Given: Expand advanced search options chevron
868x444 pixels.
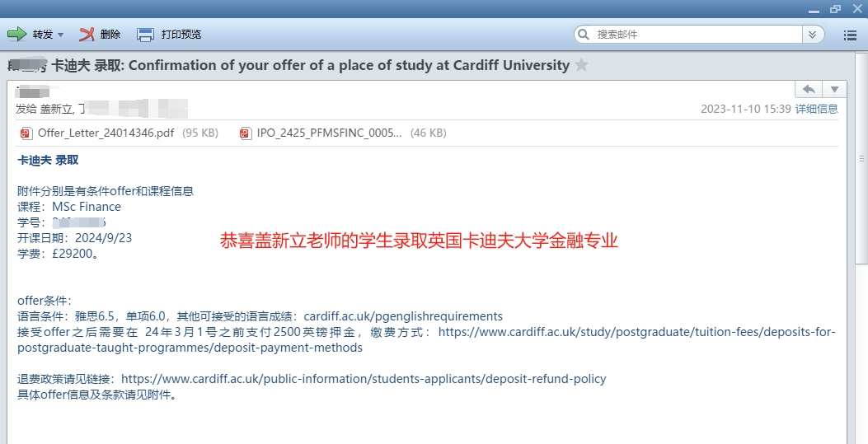Looking at the screenshot, I should pos(813,35).
